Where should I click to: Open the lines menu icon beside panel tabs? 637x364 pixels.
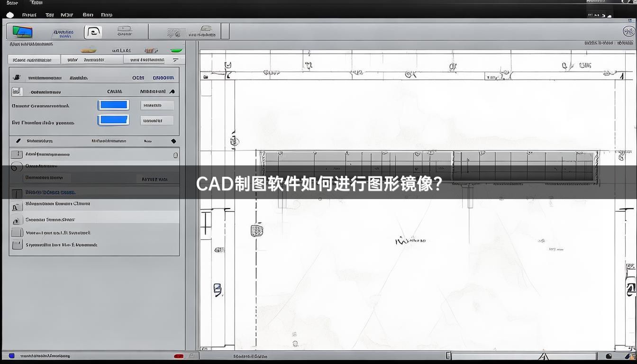coord(176,60)
